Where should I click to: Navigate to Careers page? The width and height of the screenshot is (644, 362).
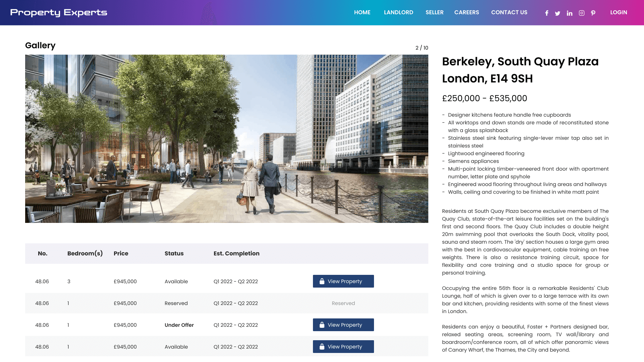click(467, 12)
